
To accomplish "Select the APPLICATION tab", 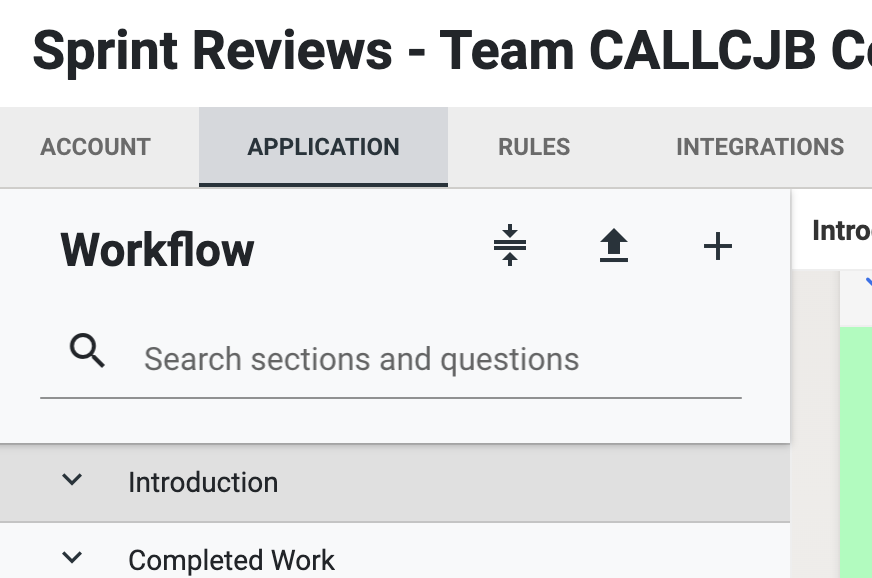I will (x=323, y=147).
